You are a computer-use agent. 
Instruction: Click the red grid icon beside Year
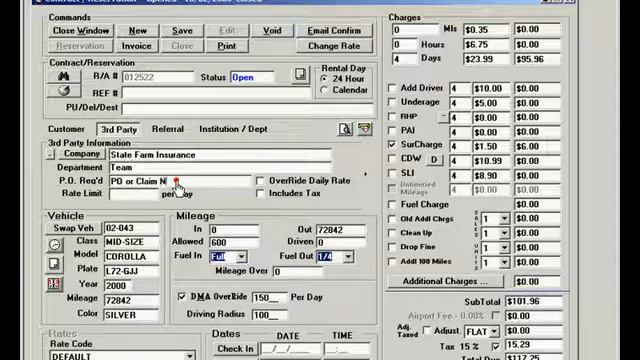point(54,284)
